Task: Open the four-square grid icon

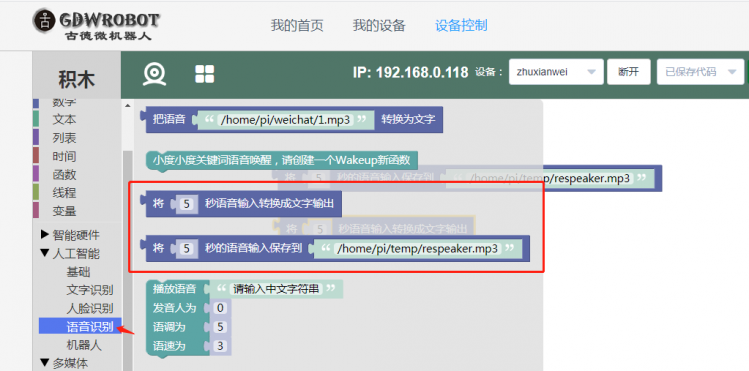Action: click(205, 74)
